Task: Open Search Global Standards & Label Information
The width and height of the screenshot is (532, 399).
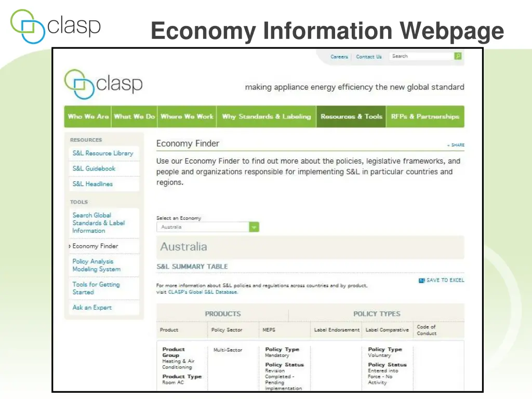Action: pyautogui.click(x=98, y=223)
